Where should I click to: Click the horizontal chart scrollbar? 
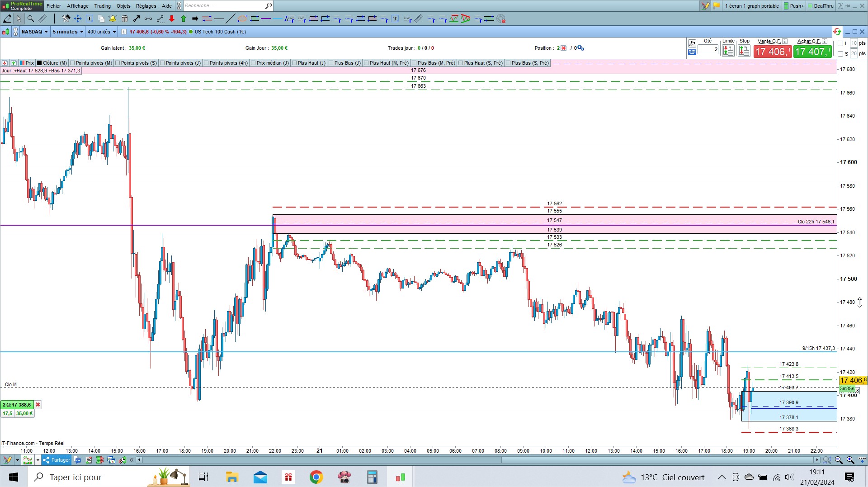pos(478,460)
